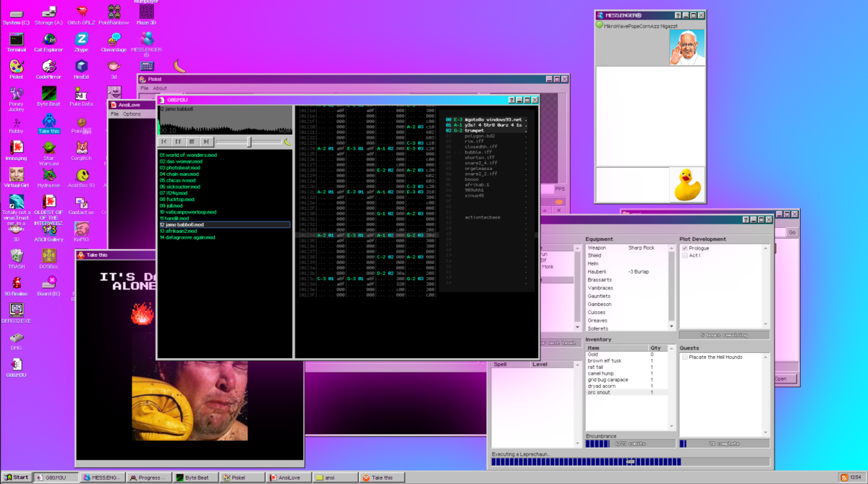Switch to Byte Beat in the taskbar
Image resolution: width=868 pixels, height=484 pixels.
click(x=197, y=477)
